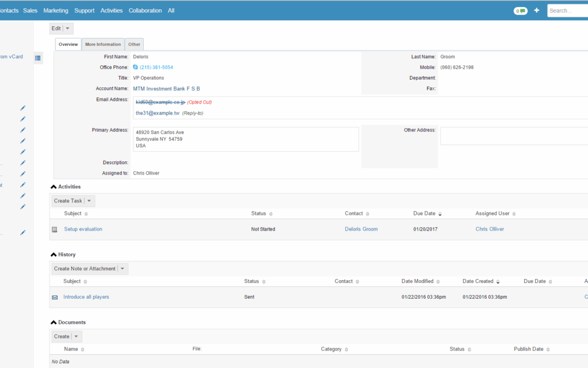Open the Edit button dropdown arrow
588x368 pixels.
tap(68, 28)
